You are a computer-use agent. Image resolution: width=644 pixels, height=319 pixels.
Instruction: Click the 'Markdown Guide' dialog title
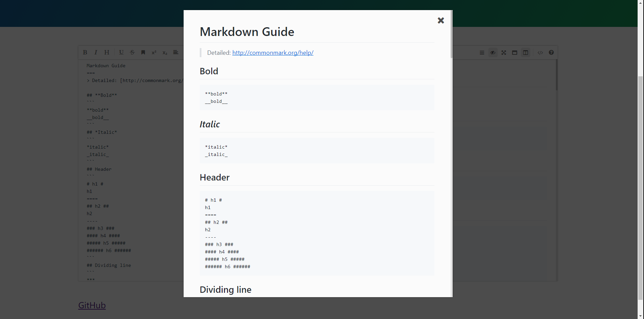(247, 32)
